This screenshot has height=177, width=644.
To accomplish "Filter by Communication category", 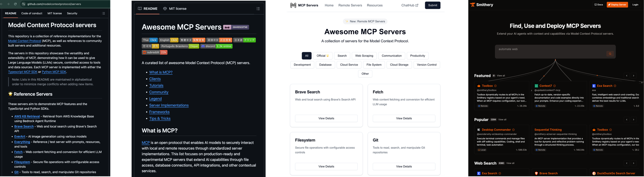I will 392,56.
